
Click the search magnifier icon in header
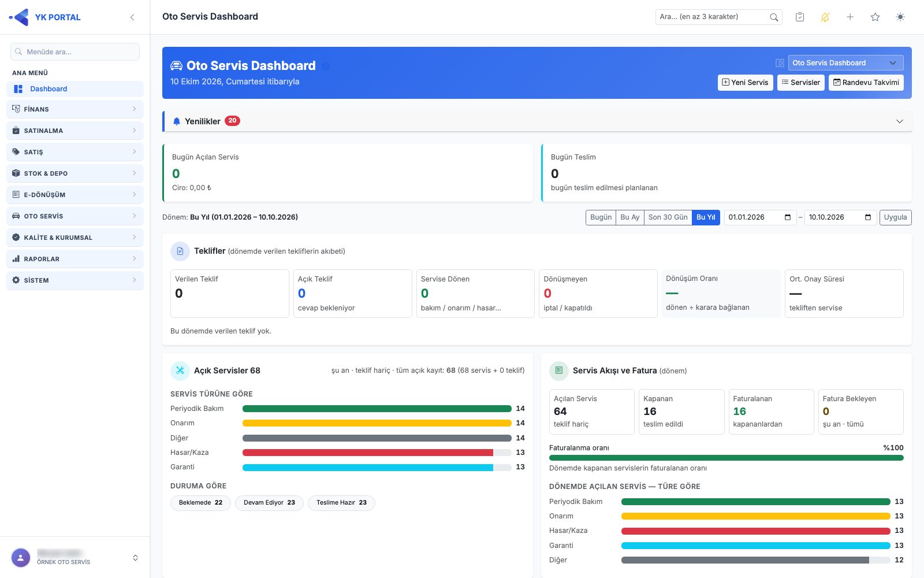click(774, 17)
